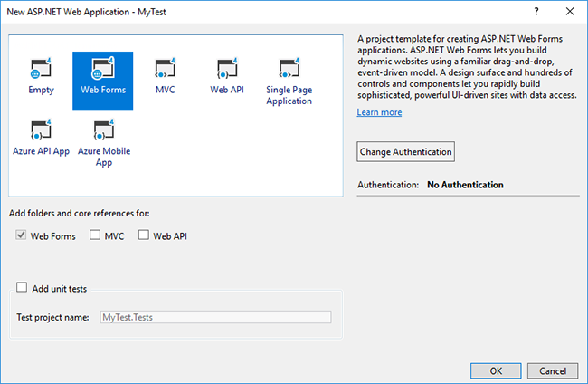This screenshot has height=384, width=588.
Task: Pick the Single Page Application template icon
Action: [x=289, y=68]
